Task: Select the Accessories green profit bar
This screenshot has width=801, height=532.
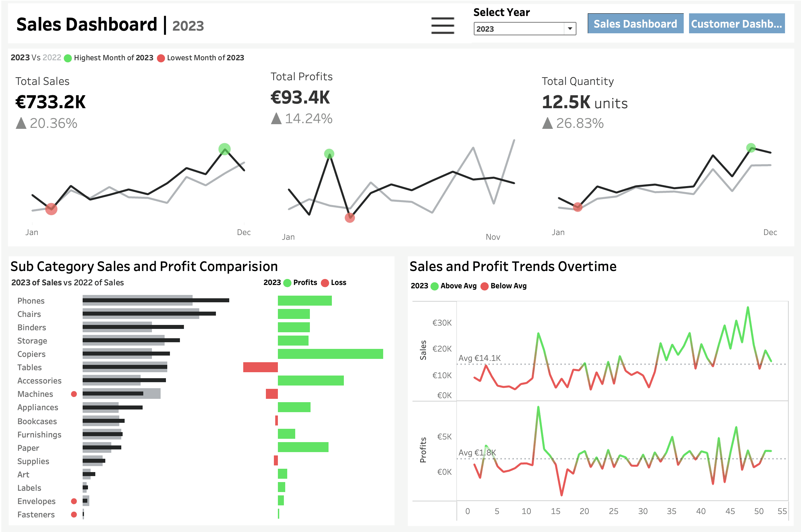Action: 311,380
